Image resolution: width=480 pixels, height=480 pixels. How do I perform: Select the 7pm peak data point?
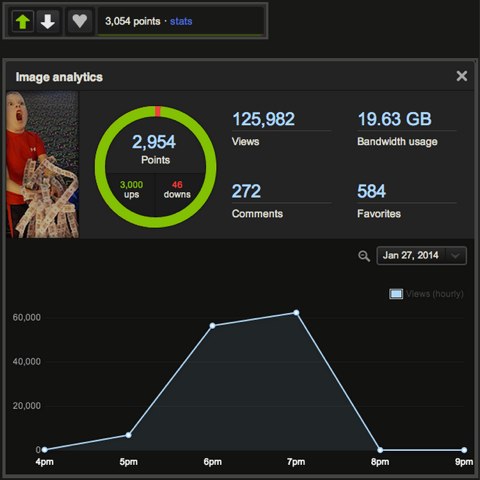pos(296,313)
